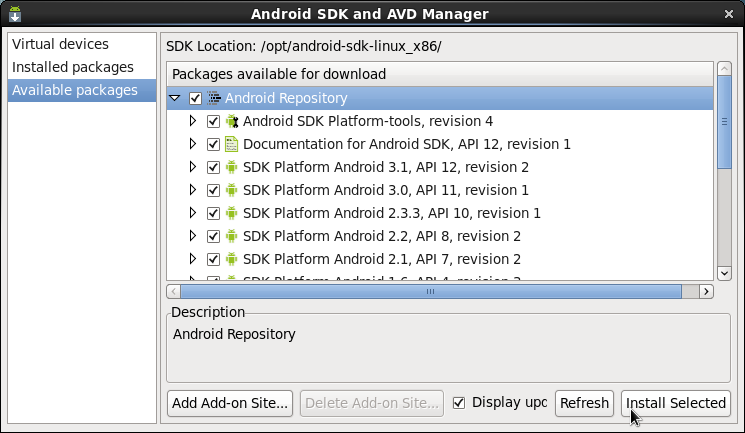This screenshot has height=433, width=745.
Task: Click Install Selected button
Action: tap(676, 404)
